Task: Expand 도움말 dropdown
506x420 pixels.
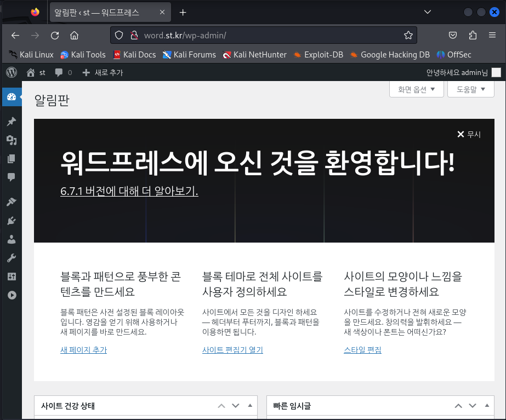Action: 471,89
